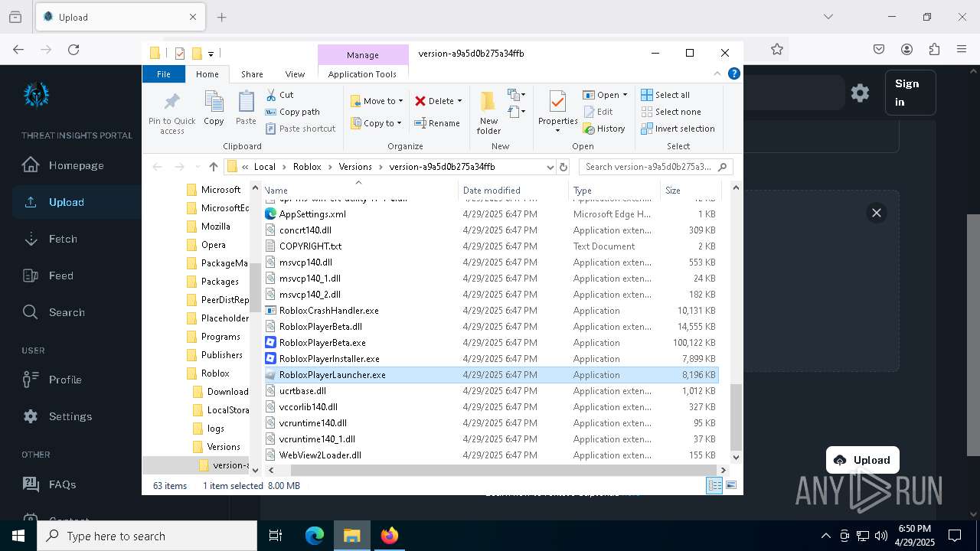Switch to the View ribbon tab
Viewport: 980px width, 551px height.
[295, 74]
